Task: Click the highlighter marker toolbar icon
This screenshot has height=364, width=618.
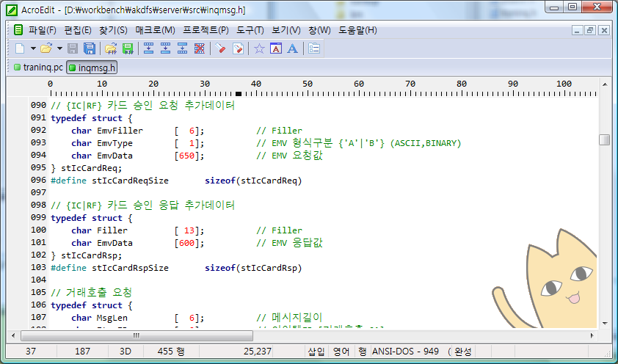Action: [x=220, y=48]
